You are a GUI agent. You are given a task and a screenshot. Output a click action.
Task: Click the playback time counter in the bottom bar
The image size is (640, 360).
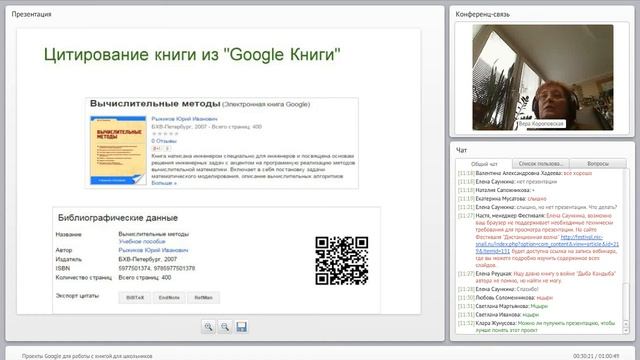click(x=596, y=356)
